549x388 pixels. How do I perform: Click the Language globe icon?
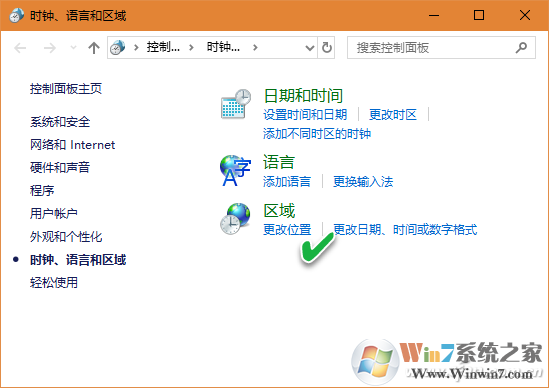235,170
